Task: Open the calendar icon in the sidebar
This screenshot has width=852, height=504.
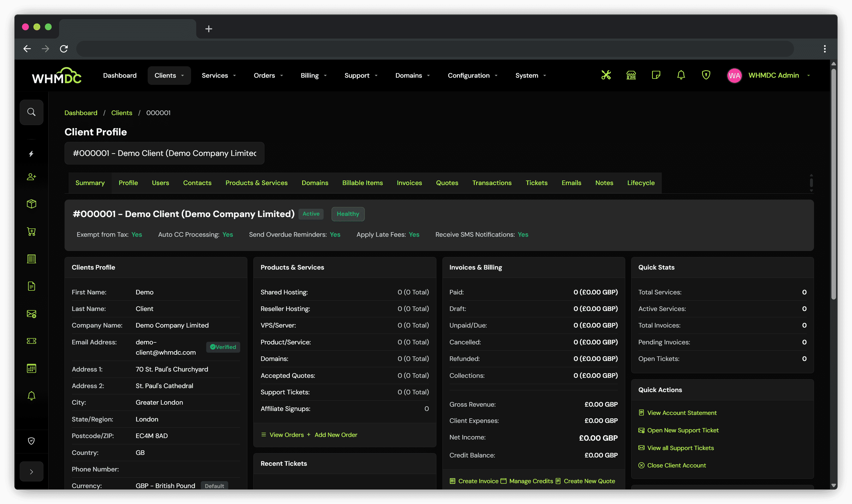Action: pos(31,368)
